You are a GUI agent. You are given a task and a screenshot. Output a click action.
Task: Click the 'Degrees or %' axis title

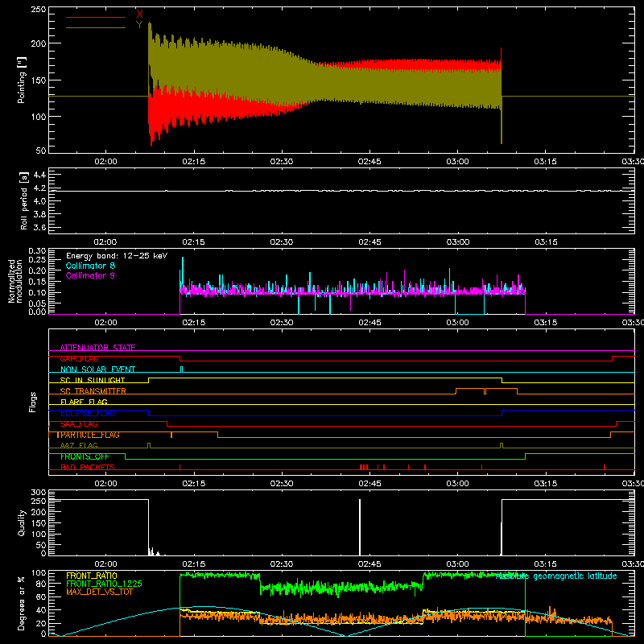pos(22,603)
